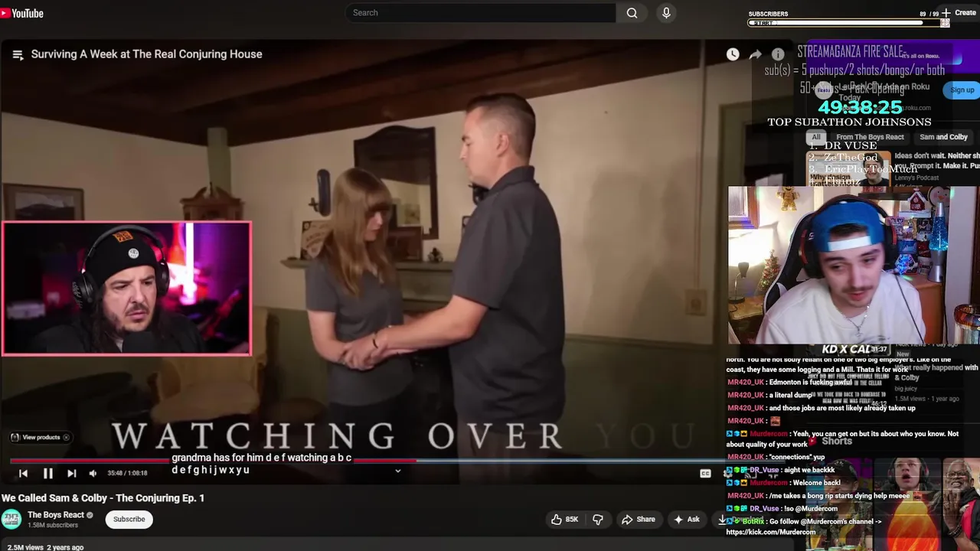Click the Shorts section heading
The height and width of the screenshot is (551, 980).
(x=837, y=441)
